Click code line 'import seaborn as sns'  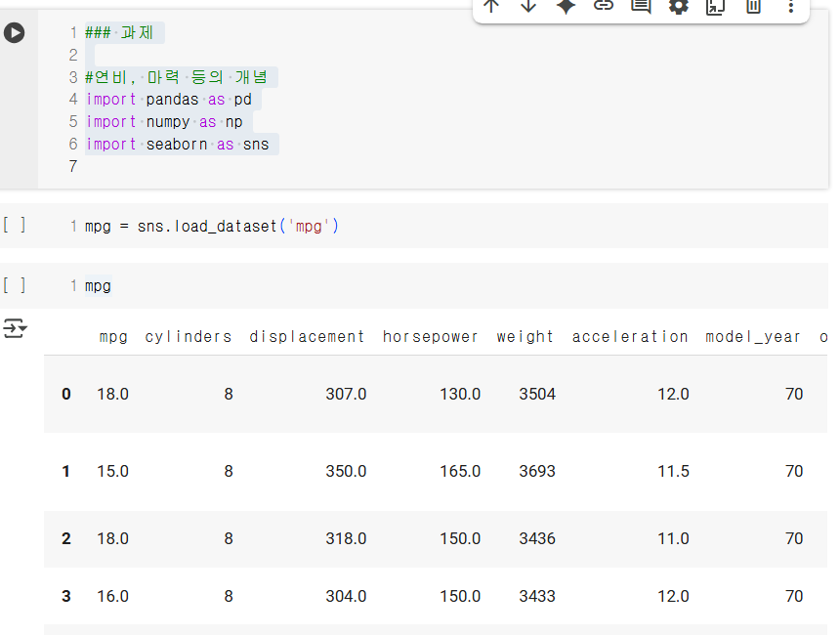click(178, 145)
